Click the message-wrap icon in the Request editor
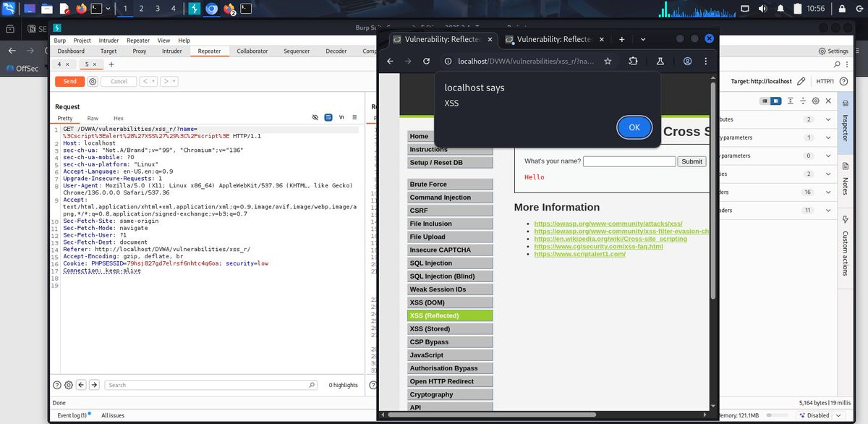 [x=328, y=117]
